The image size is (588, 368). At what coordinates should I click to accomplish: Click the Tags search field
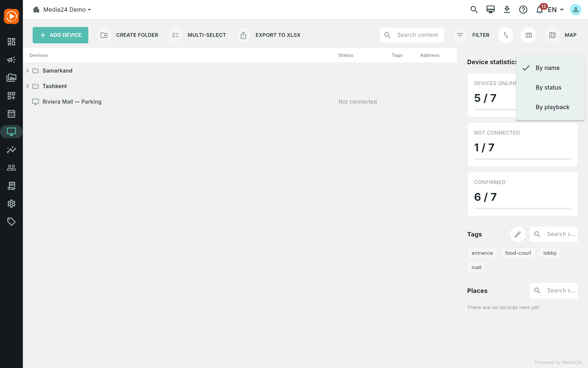click(x=553, y=234)
